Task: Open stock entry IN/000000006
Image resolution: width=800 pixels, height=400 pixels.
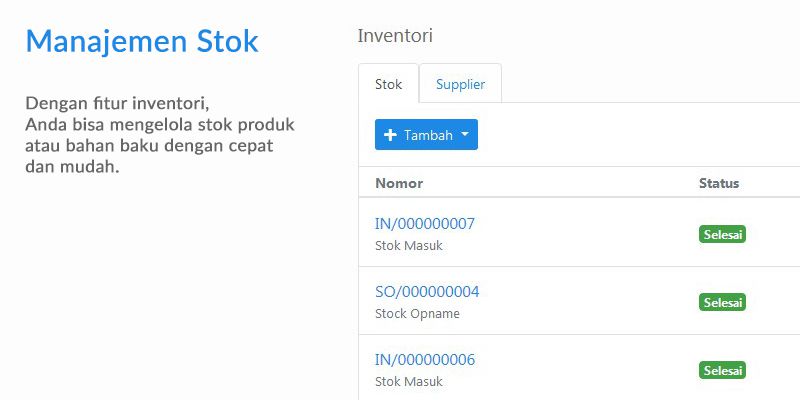Action: pyautogui.click(x=424, y=360)
